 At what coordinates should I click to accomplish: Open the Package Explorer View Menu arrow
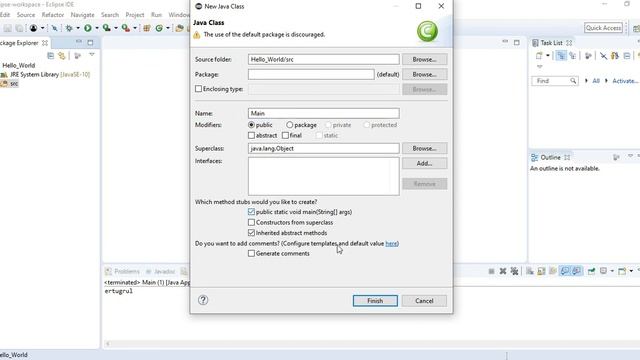coord(92,55)
